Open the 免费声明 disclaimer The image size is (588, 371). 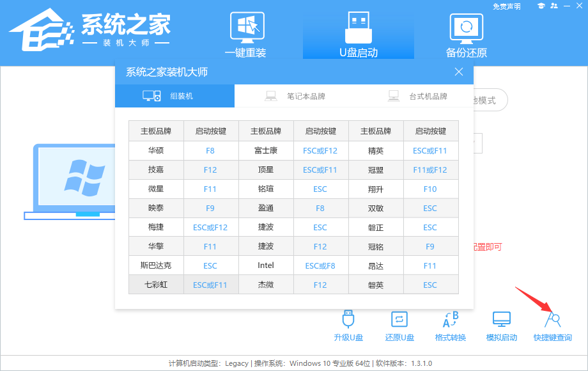(507, 6)
